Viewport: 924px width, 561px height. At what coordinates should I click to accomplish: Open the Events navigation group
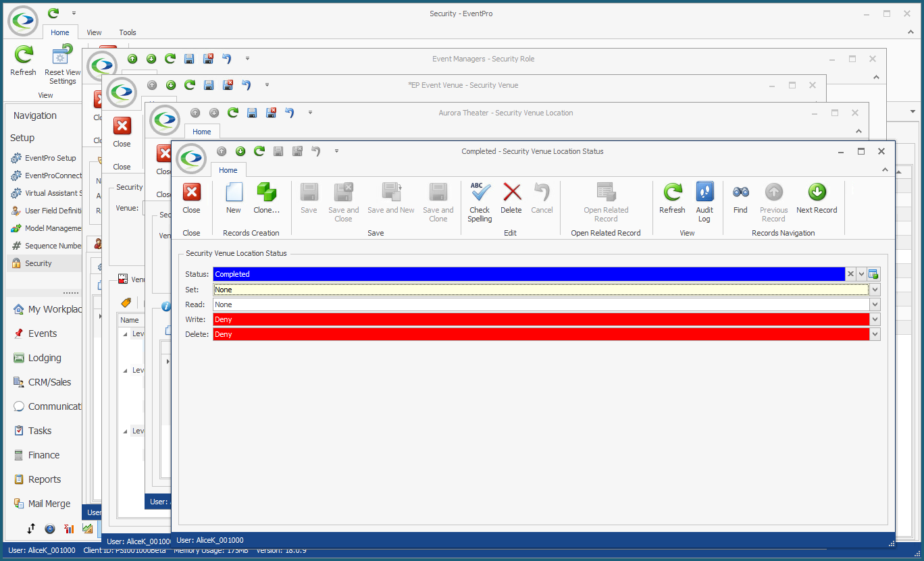tap(43, 333)
